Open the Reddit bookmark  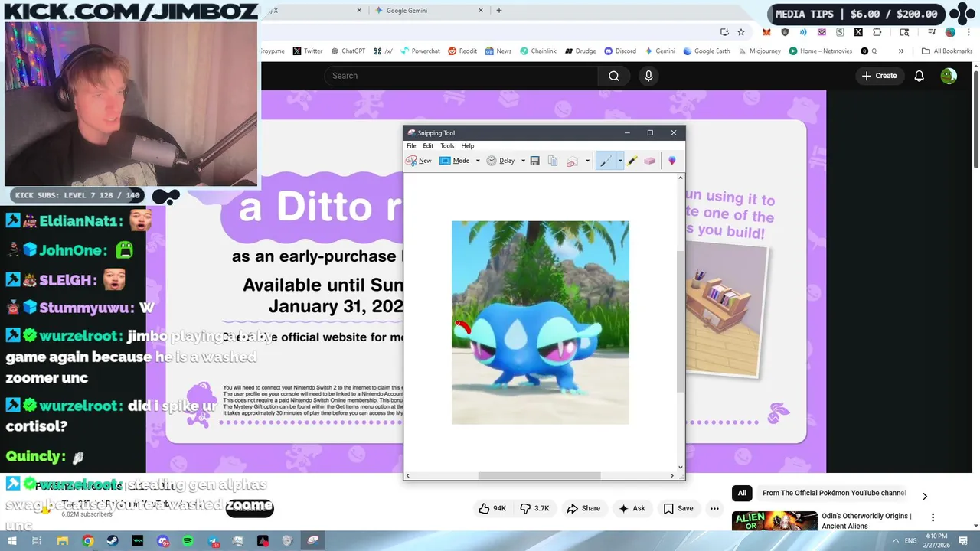pyautogui.click(x=462, y=51)
